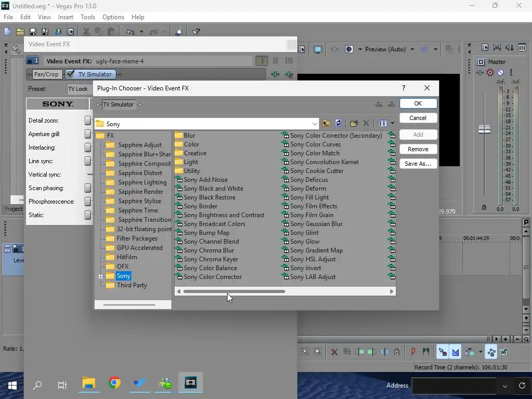Click the Save As... button
Viewport: 532px width, 399px height.
[x=418, y=164]
